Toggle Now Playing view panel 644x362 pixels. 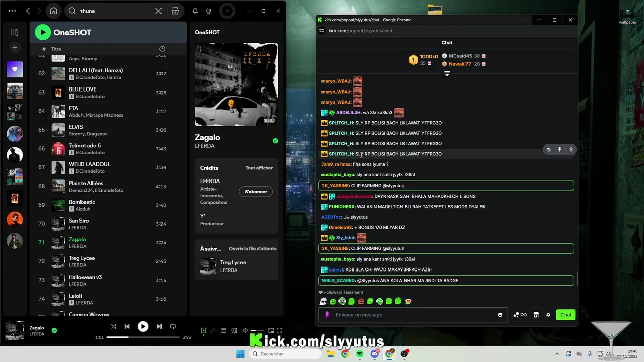(203, 330)
